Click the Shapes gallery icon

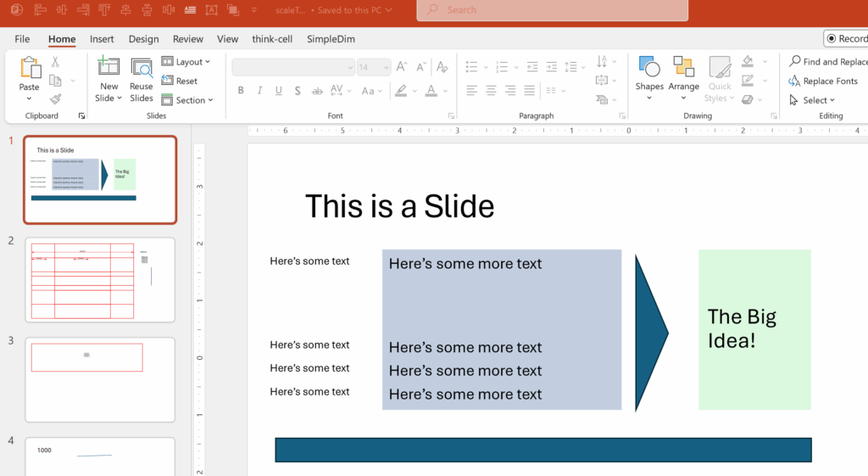tap(649, 67)
